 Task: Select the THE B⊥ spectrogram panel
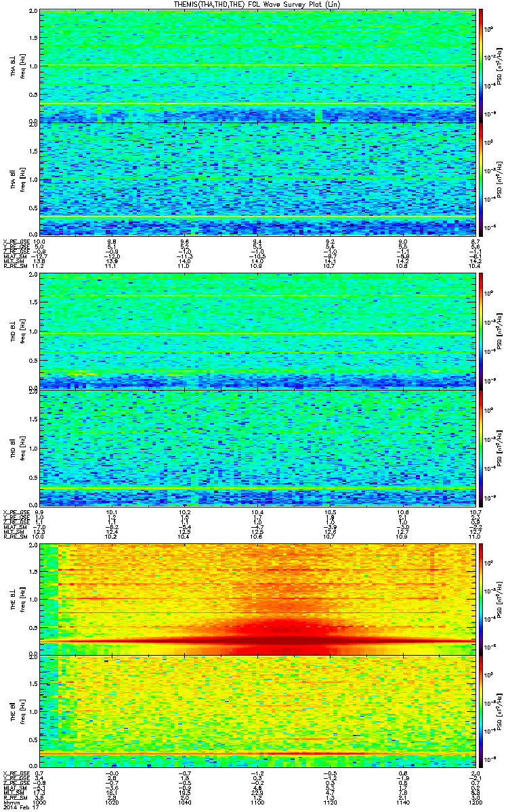[257, 598]
